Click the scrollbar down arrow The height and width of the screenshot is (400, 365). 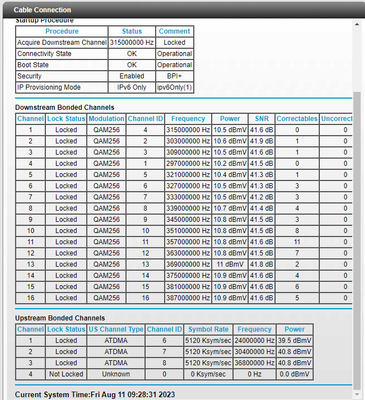point(357,394)
